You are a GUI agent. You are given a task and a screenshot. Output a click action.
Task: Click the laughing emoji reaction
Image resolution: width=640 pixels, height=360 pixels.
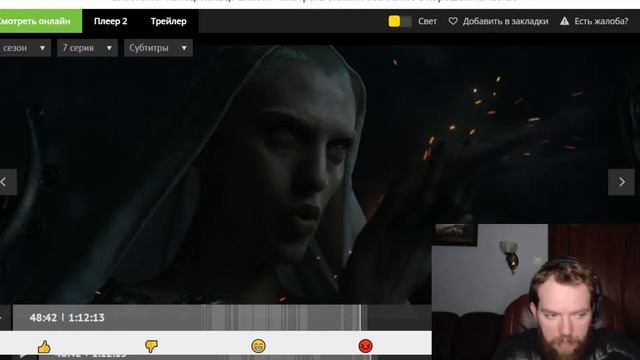[258, 346]
